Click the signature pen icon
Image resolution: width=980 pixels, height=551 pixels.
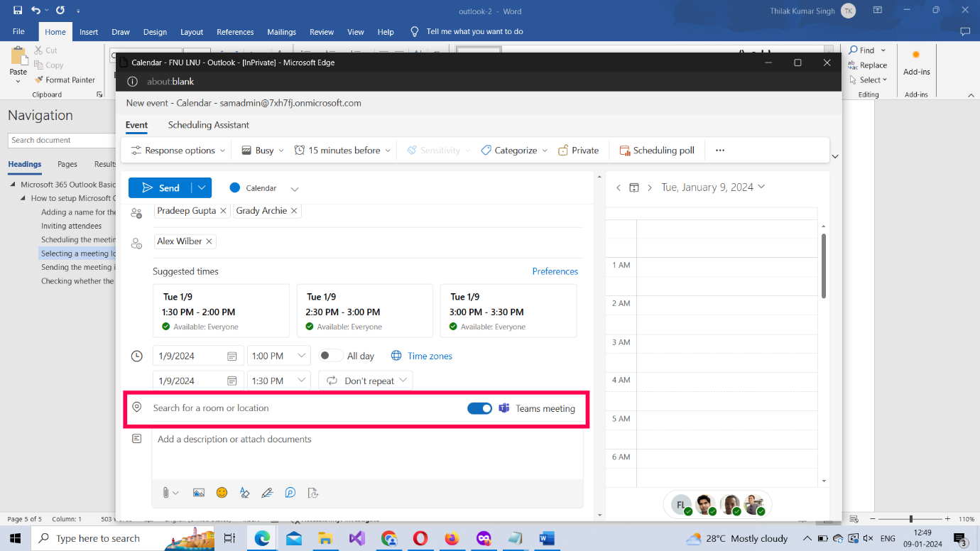(267, 493)
